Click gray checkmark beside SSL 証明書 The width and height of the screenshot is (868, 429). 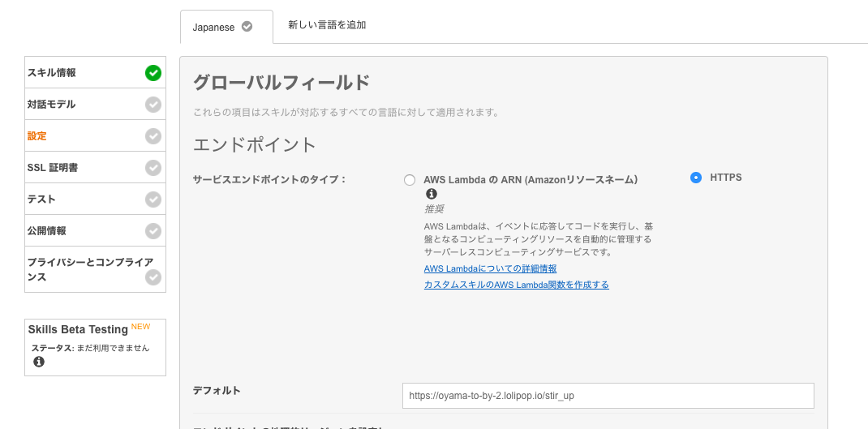pyautogui.click(x=153, y=167)
